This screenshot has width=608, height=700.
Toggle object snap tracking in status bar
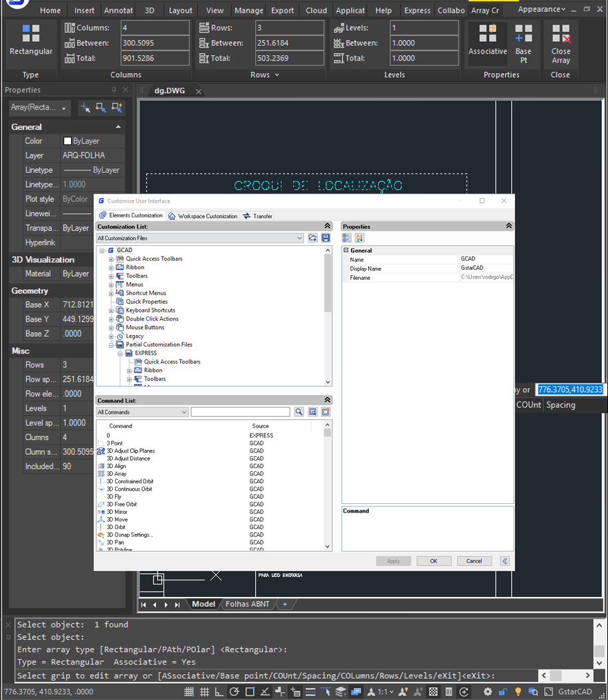(265, 691)
